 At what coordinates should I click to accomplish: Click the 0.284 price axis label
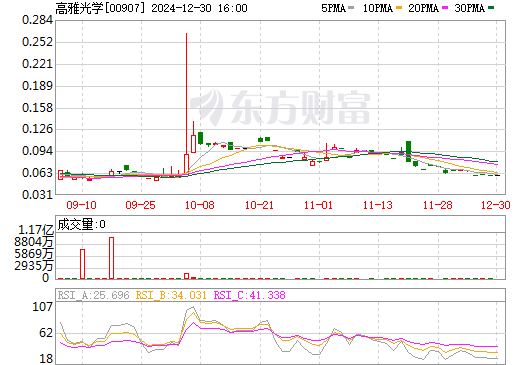pyautogui.click(x=37, y=20)
